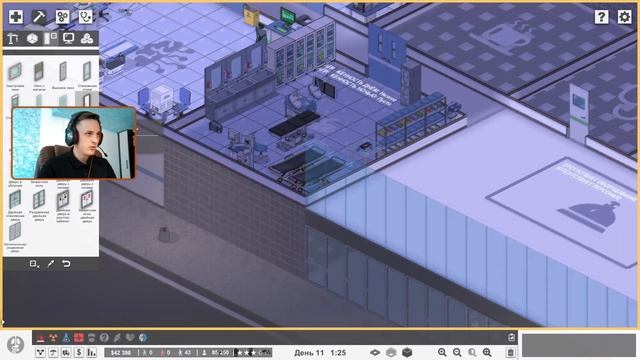The height and width of the screenshot is (360, 640).
Task: Select the red cross department icon
Action: coord(79,338)
